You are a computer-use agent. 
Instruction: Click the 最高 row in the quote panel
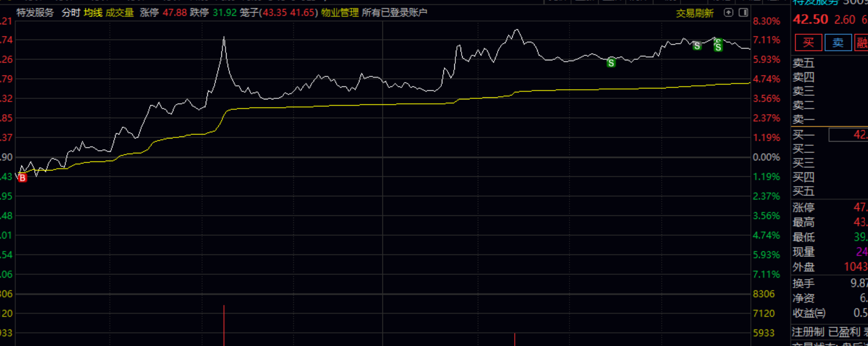click(829, 223)
